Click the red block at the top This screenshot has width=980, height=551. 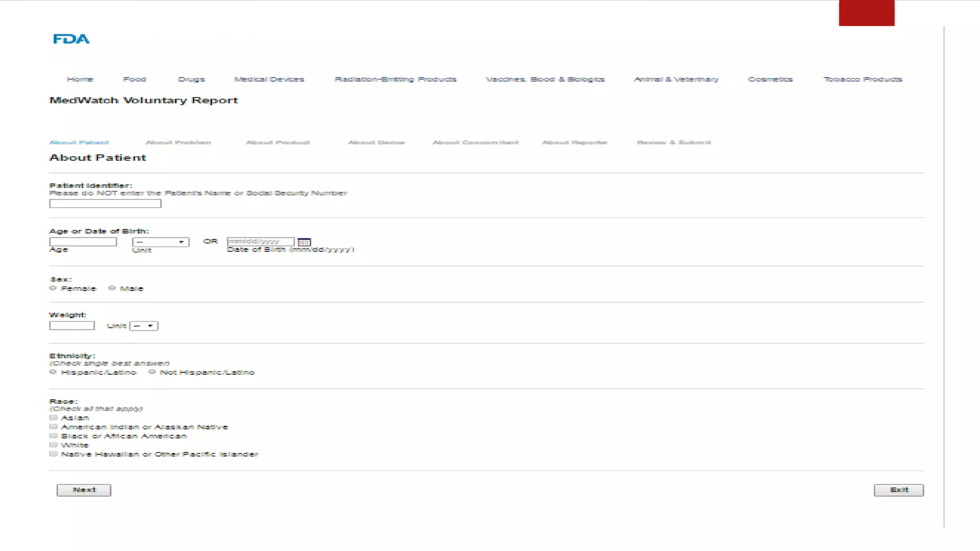coord(866,13)
